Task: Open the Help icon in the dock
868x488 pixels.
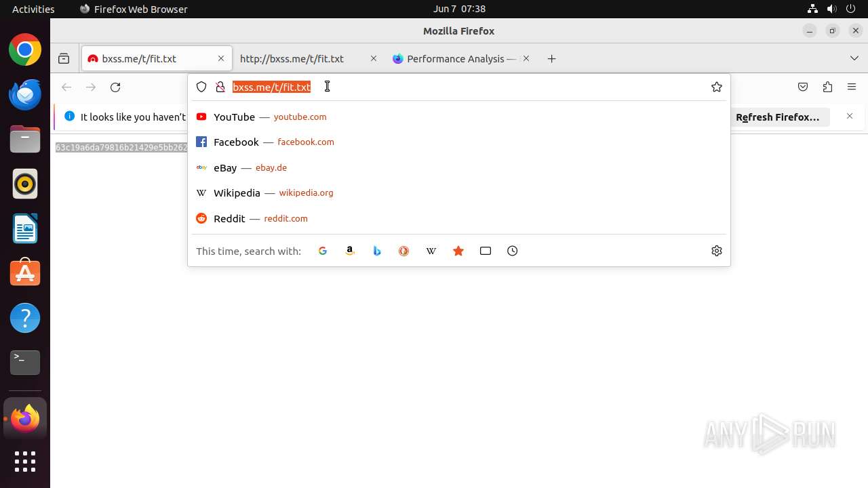Action: click(25, 318)
